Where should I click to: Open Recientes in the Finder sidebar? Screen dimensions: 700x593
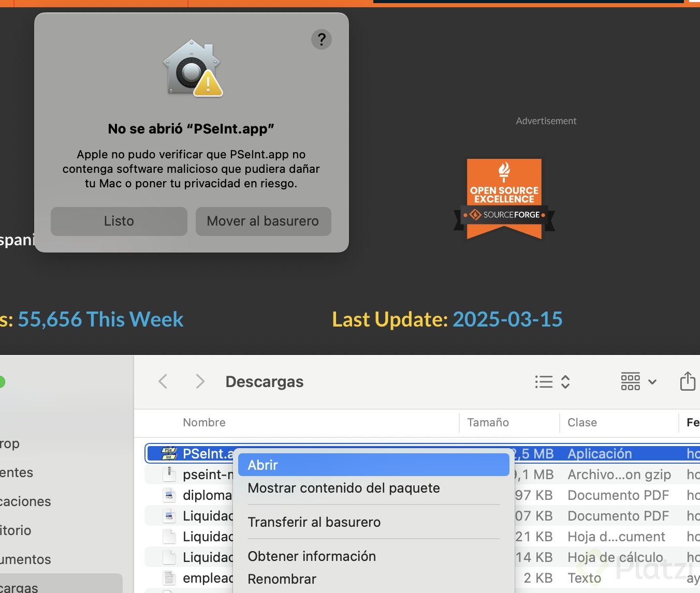pyautogui.click(x=17, y=472)
